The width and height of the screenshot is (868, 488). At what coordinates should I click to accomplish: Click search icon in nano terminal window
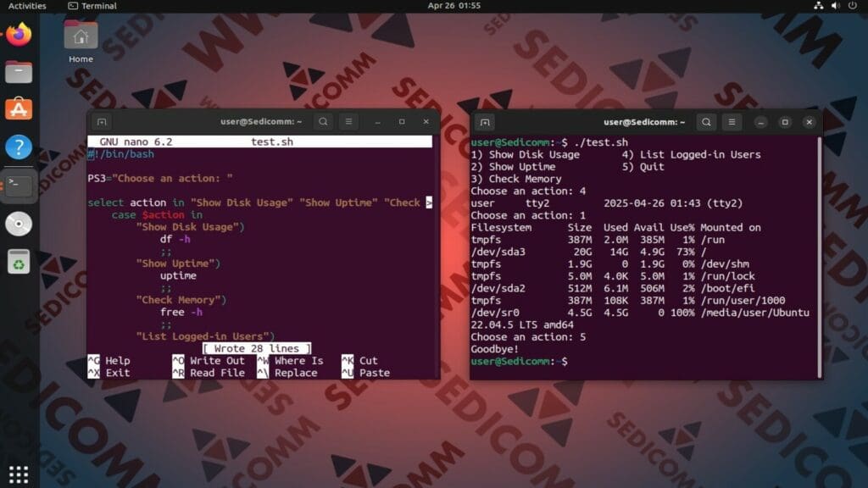point(323,122)
